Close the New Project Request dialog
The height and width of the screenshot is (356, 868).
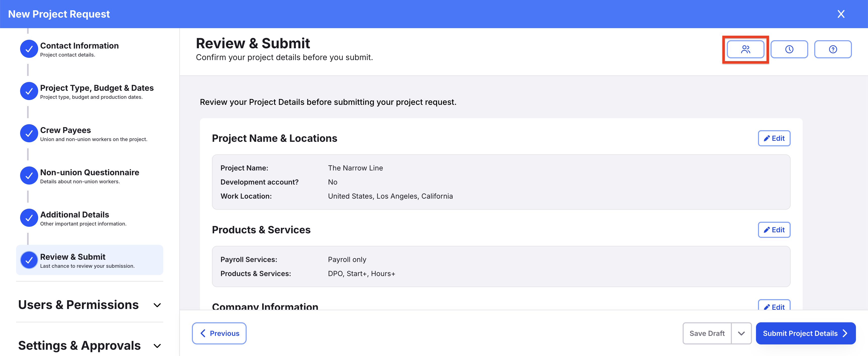tap(841, 14)
